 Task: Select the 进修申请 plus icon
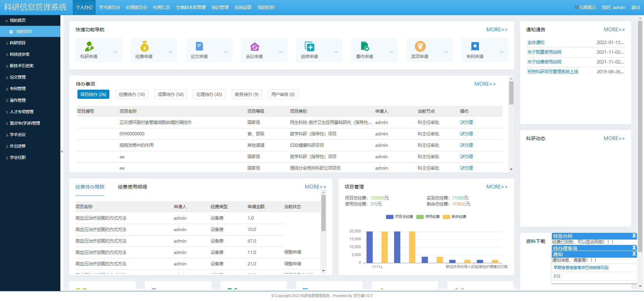(x=309, y=46)
